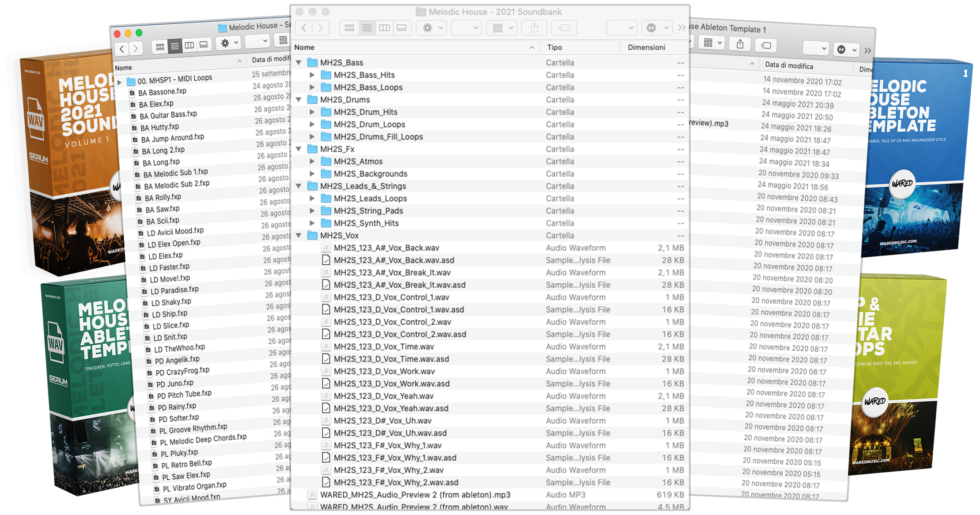Sort Soundbank list by Dimensioni column
980x515 pixels.
655,47
